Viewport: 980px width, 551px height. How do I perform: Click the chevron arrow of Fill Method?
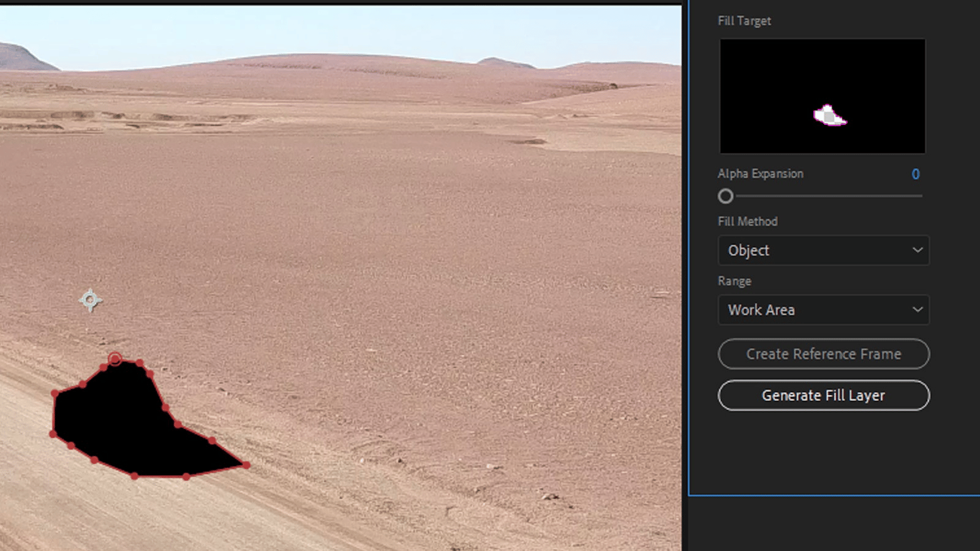917,250
